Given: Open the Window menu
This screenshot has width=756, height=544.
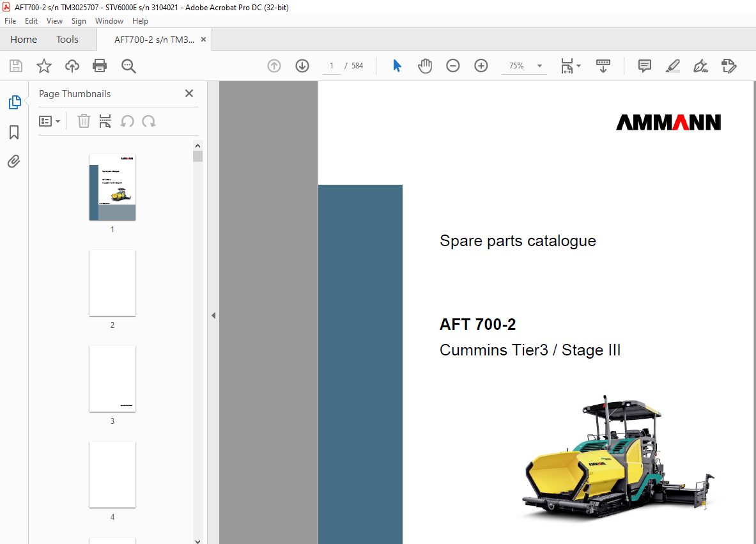Looking at the screenshot, I should click(109, 20).
